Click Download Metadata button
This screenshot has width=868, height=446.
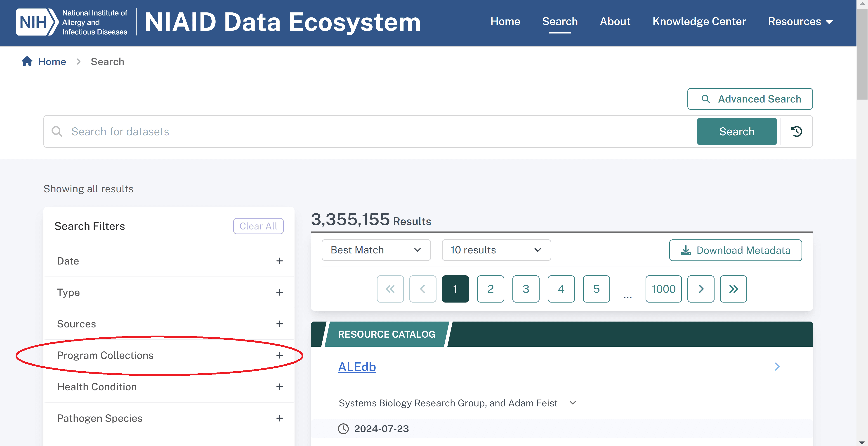point(735,250)
